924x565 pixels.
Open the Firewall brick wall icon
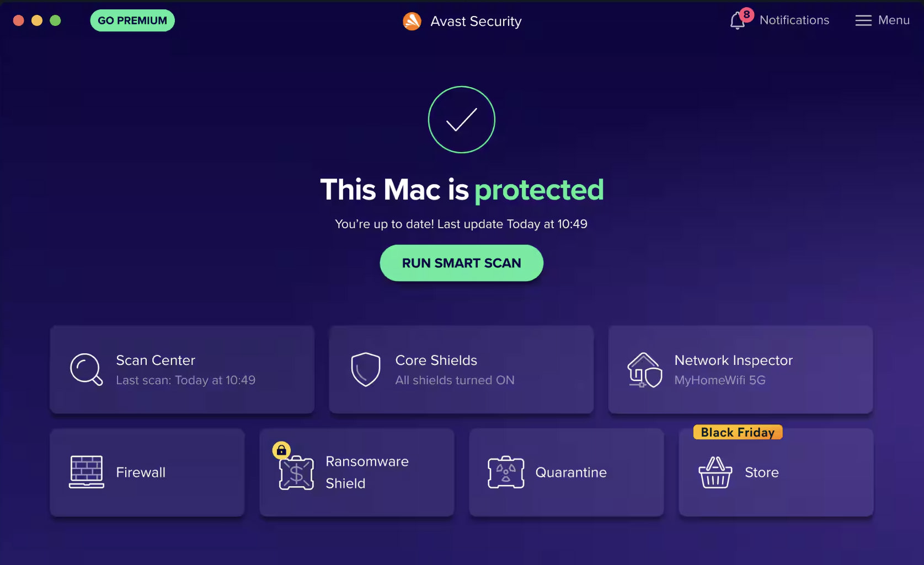(x=86, y=472)
